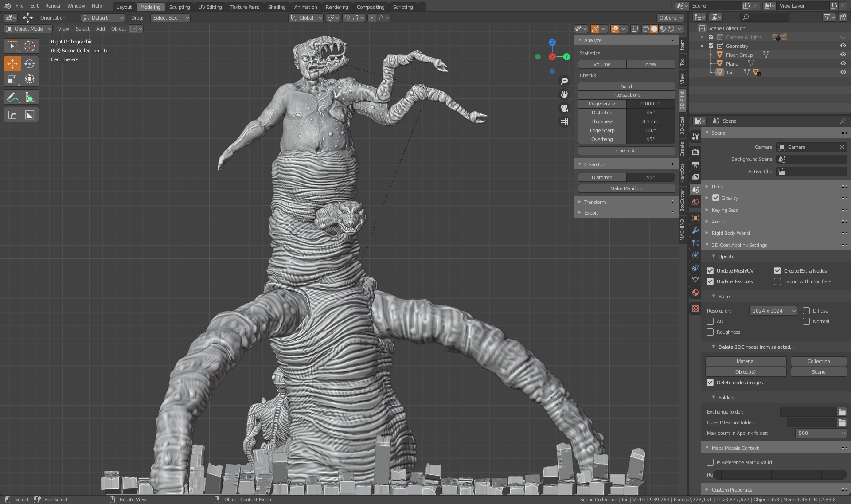Screen dimensions: 851x504
Task: Open Modifier properties with the wrench icon
Action: [695, 231]
